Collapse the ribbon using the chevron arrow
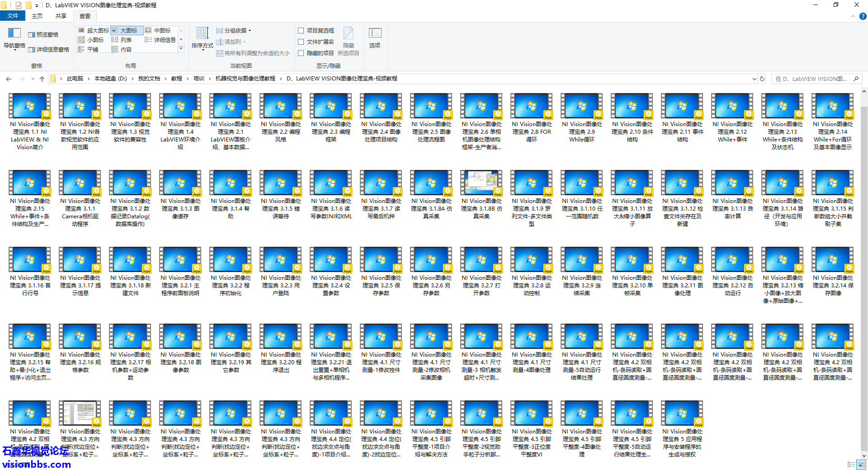Image resolution: width=868 pixels, height=470 pixels. [853, 16]
